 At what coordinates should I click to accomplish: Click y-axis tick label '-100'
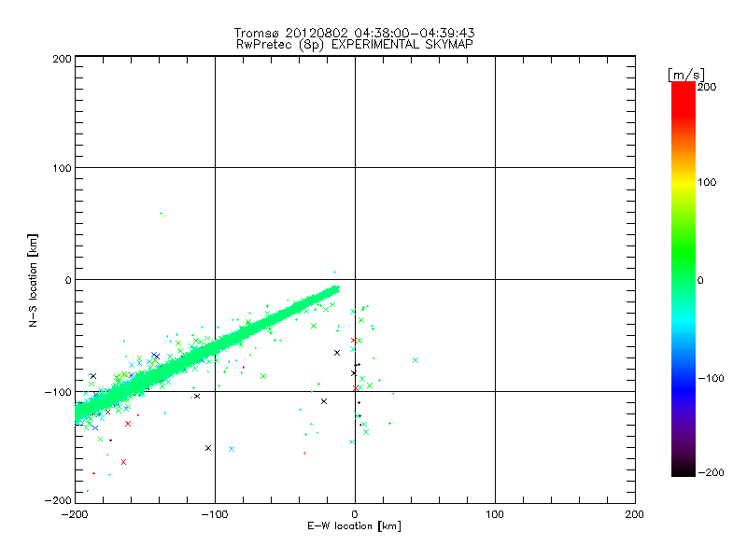[x=58, y=392]
